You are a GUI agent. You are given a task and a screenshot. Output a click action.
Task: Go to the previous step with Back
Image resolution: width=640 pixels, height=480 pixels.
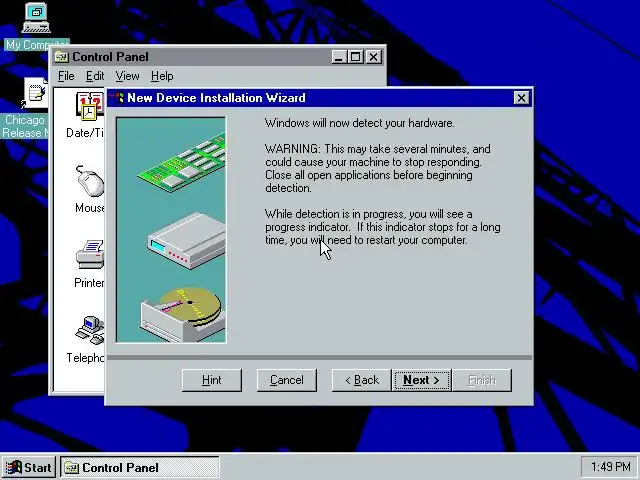[362, 380]
